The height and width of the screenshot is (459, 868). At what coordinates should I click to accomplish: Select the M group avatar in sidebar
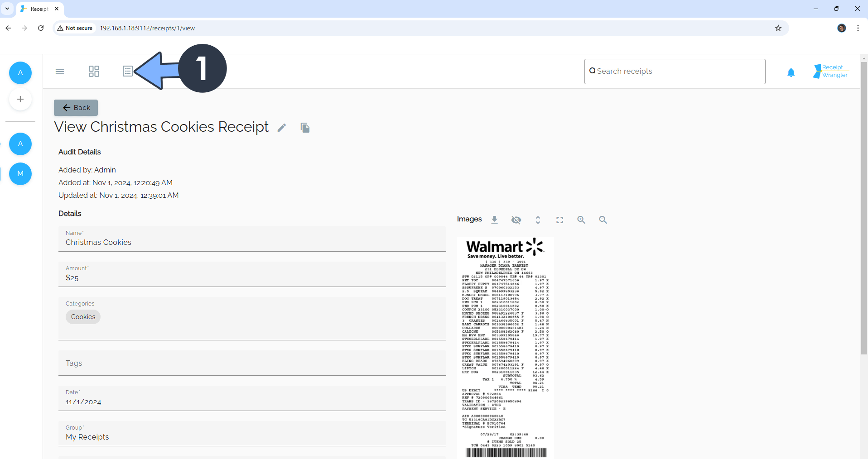pyautogui.click(x=20, y=174)
